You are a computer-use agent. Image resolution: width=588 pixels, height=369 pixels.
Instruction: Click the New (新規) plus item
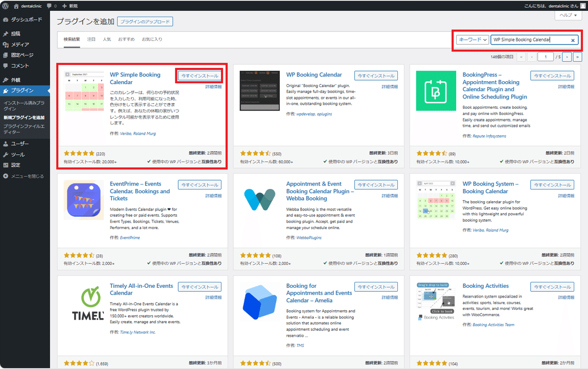pyautogui.click(x=70, y=5)
